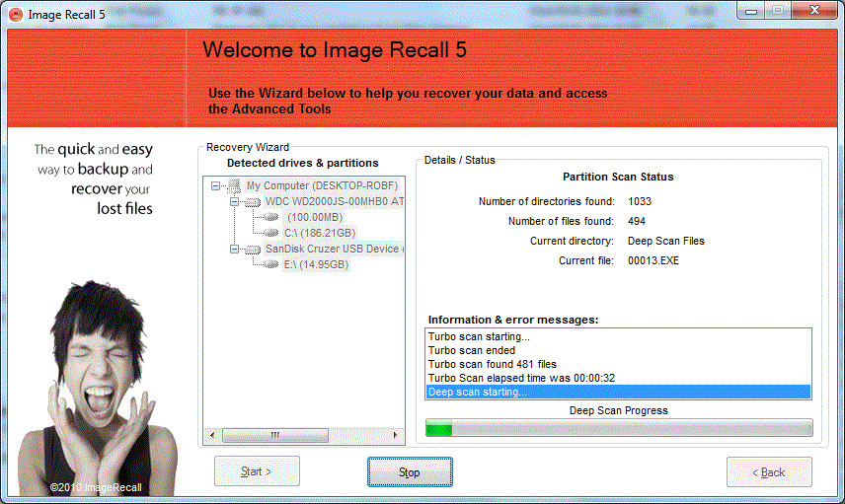Select 'Turbo scan ended' message

(618, 350)
